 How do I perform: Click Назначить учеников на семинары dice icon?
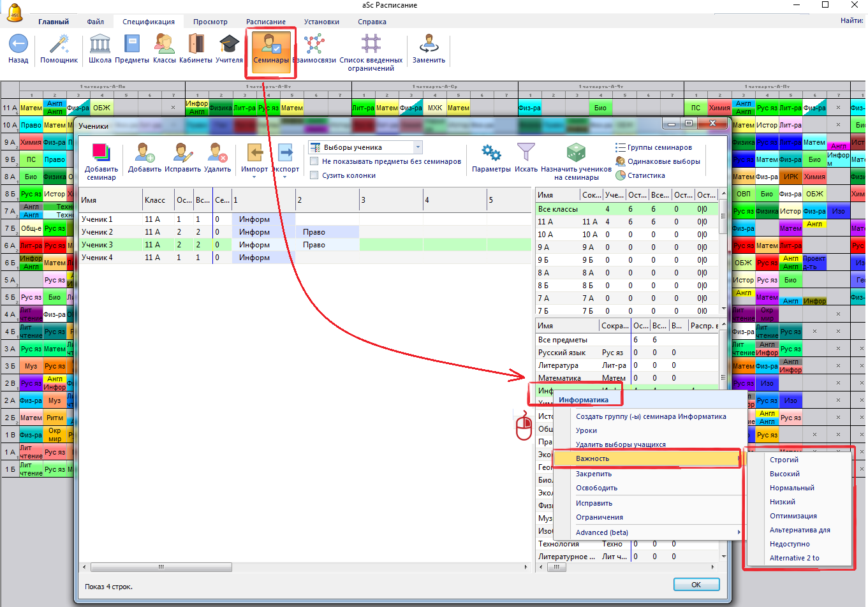[x=576, y=153]
